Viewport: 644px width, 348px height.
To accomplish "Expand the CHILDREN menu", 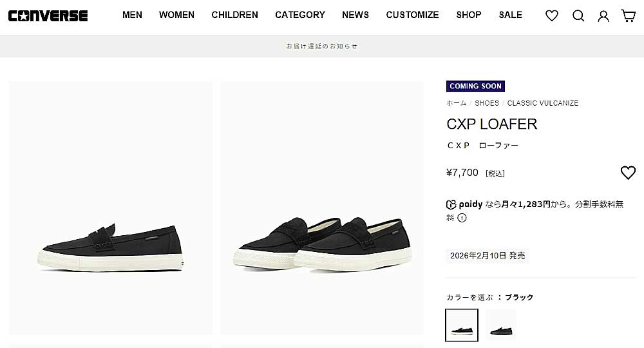I will (234, 15).
